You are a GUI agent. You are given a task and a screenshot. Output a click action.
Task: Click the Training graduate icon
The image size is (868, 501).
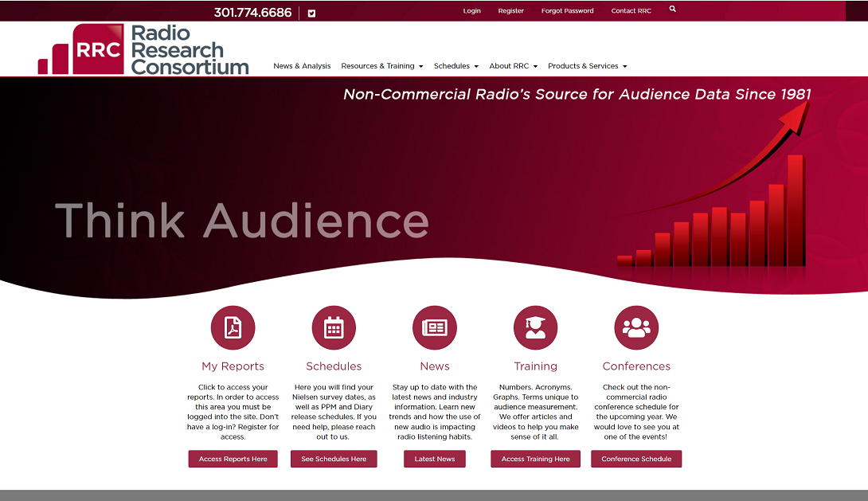pos(535,327)
